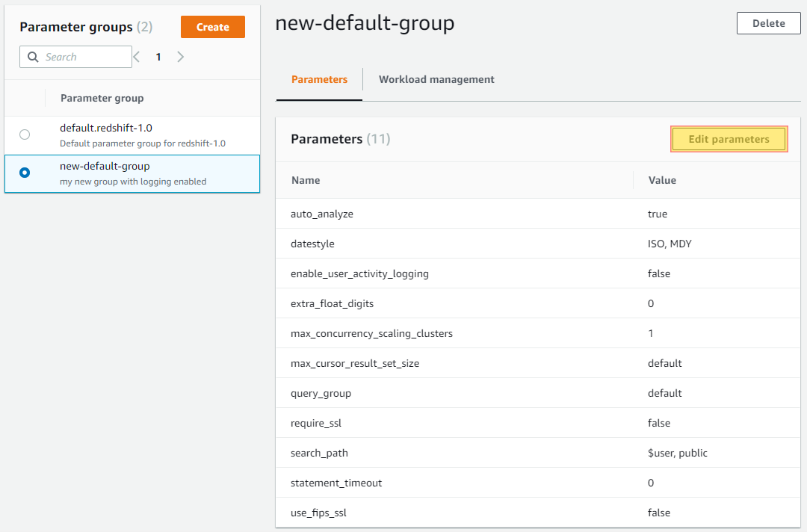Click the query_group parameter name
Screen dimensions: 807x532
pos(321,393)
